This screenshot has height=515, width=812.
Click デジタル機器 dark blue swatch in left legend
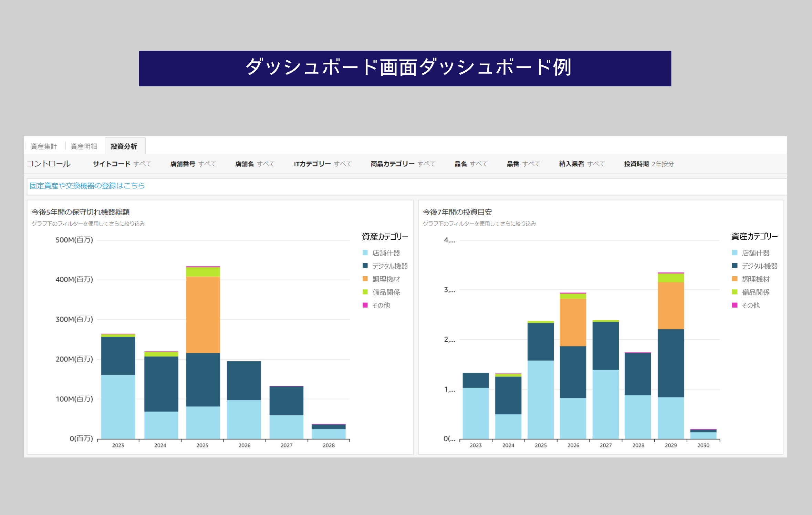pyautogui.click(x=365, y=266)
